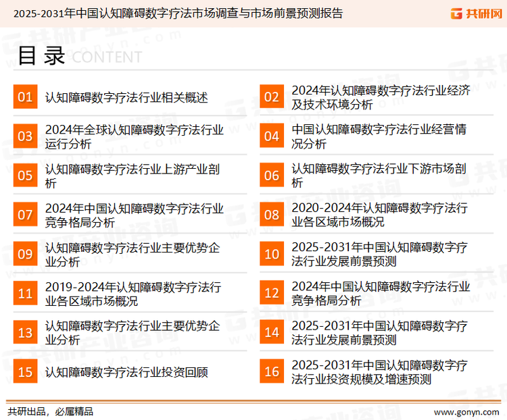This screenshot has height=420, width=507.
Task: Select the 06 chapter number badge
Action: coord(271,176)
